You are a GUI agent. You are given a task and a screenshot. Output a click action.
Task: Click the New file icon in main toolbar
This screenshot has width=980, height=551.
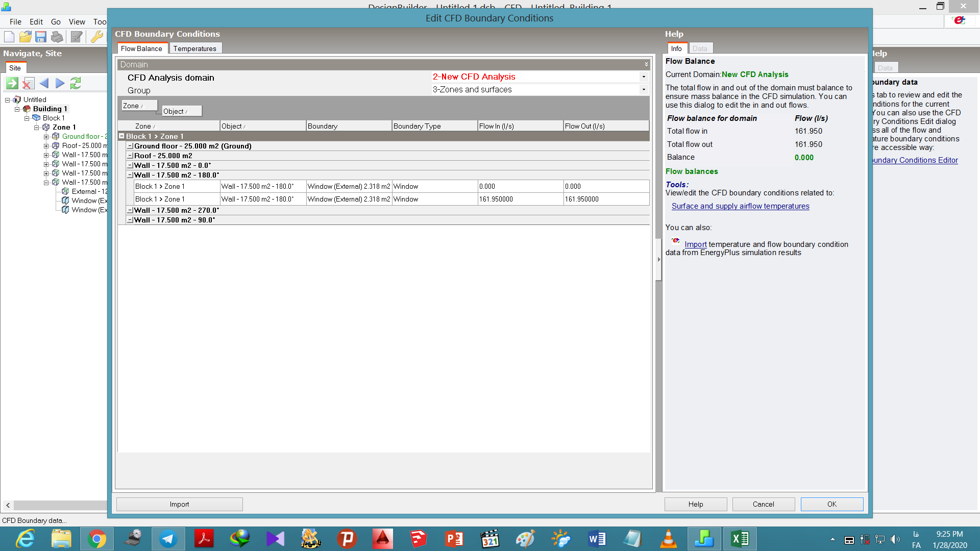9,37
